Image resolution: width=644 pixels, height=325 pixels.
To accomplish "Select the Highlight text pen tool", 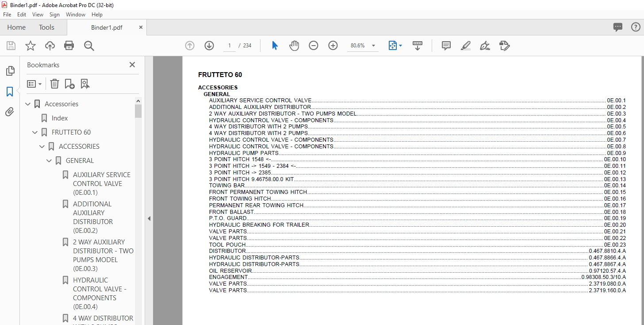I will tap(465, 46).
